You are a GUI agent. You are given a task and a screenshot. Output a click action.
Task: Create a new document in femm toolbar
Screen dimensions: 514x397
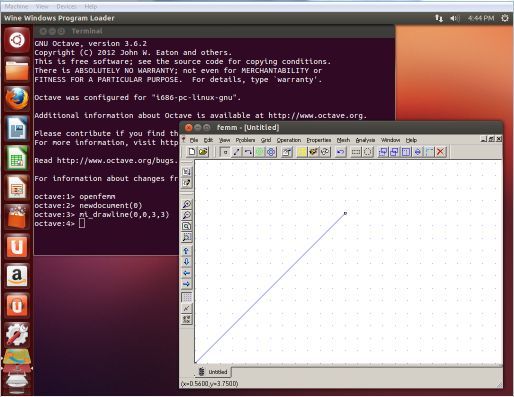[x=192, y=152]
